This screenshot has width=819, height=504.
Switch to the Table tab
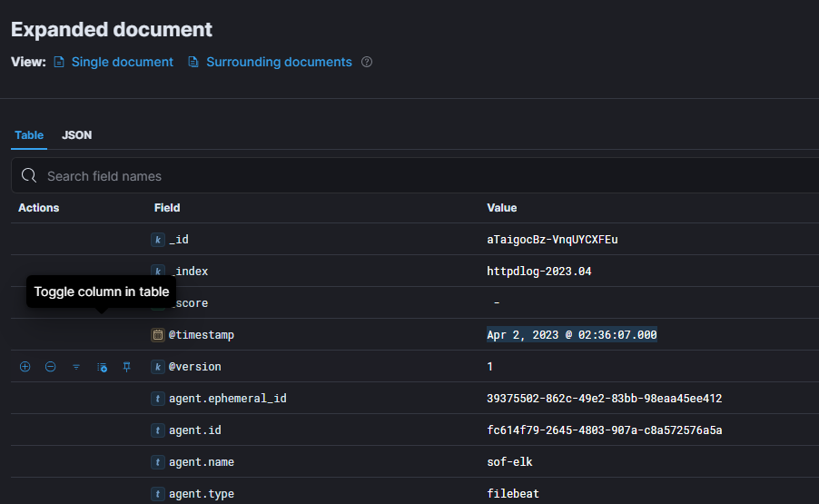29,135
